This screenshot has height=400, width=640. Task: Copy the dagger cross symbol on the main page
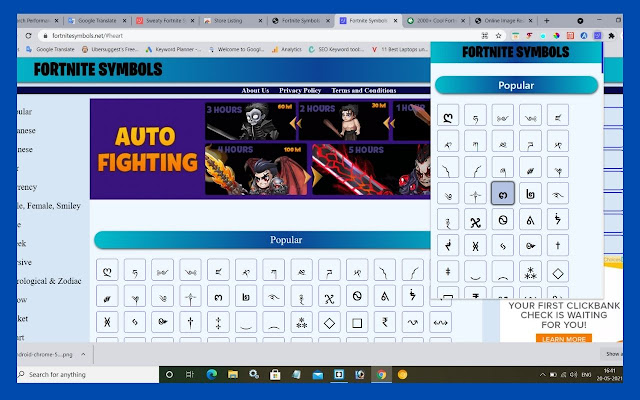click(190, 322)
